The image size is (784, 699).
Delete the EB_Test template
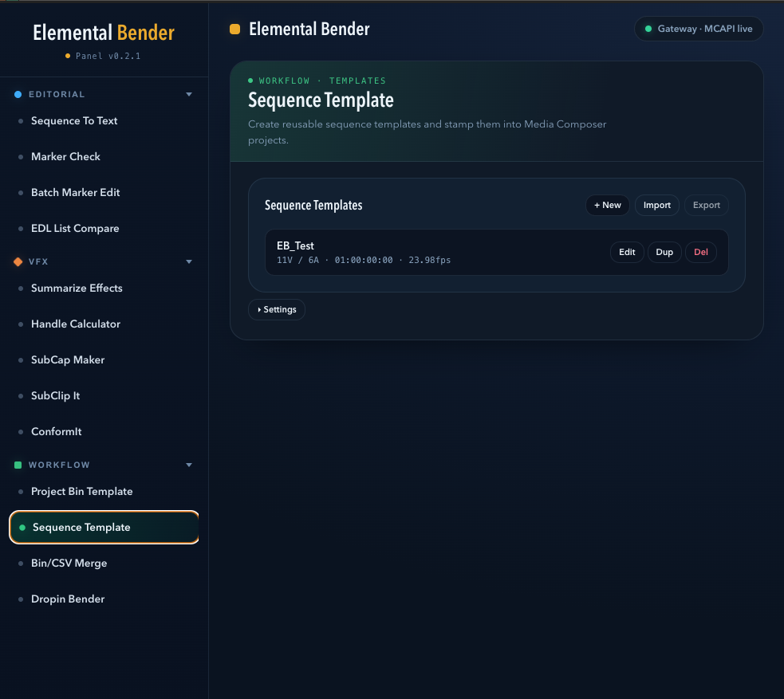(701, 253)
